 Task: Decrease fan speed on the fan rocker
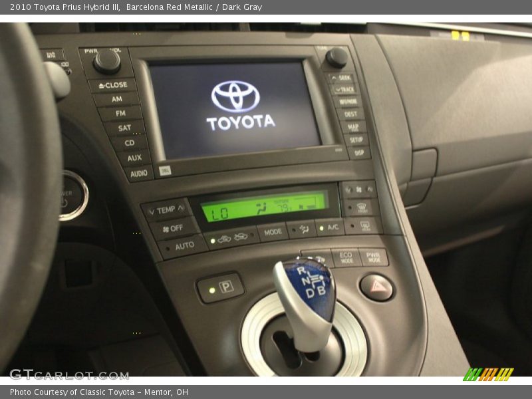point(348,190)
